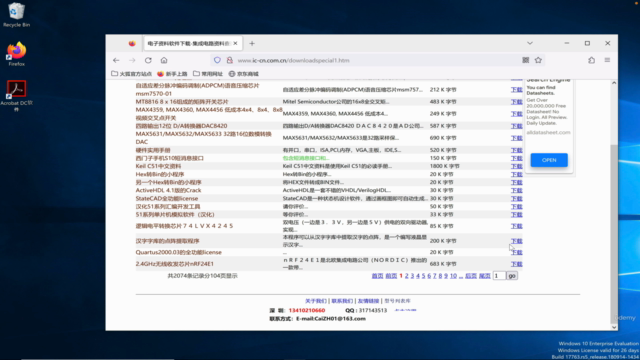
Task: Jump to page 5 in pagination
Action: coord(423,276)
